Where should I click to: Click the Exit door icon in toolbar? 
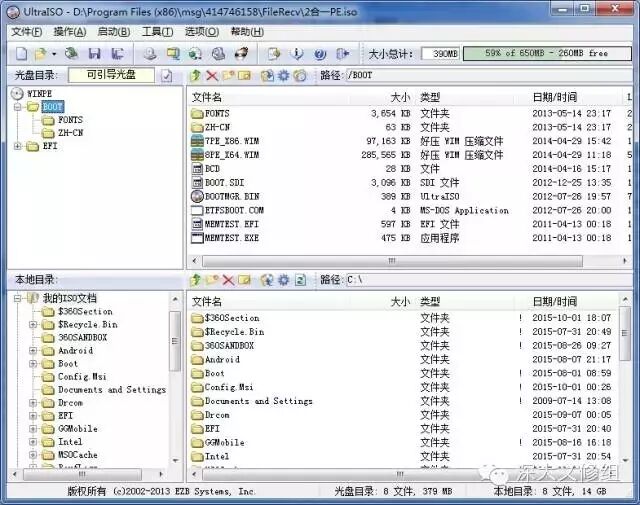(x=342, y=53)
